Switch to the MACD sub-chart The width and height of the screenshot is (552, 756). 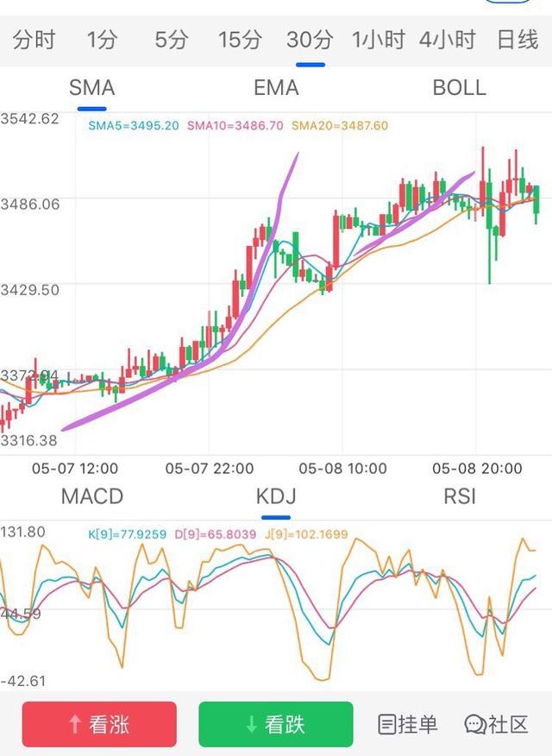[x=91, y=496]
